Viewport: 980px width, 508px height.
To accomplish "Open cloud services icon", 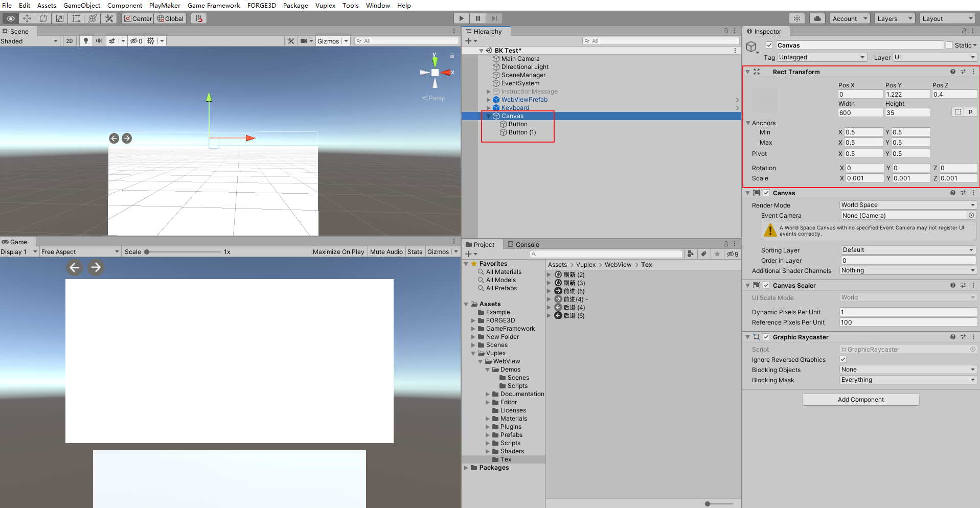I will [817, 18].
